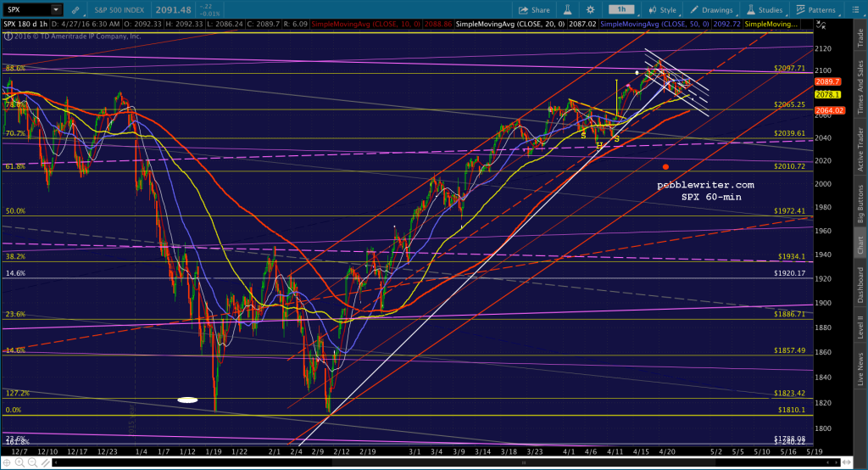Click the SPX symbol input field
Image resolution: width=868 pixels, height=470 pixels.
28,9
